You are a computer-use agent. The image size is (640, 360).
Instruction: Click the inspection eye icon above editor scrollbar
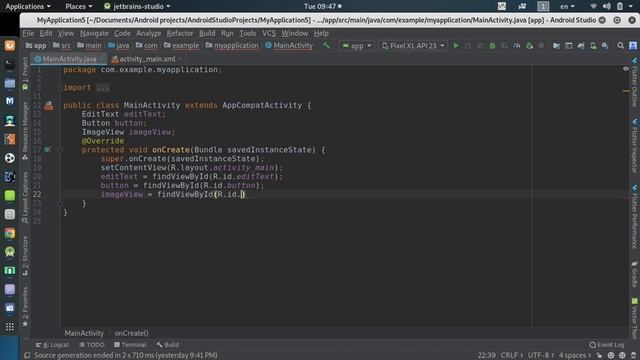(626, 69)
